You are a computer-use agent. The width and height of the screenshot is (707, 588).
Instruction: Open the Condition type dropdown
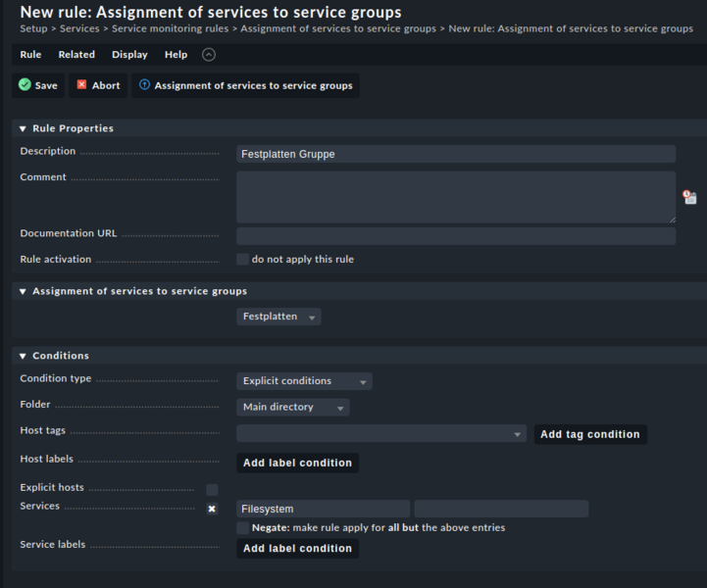coord(304,381)
